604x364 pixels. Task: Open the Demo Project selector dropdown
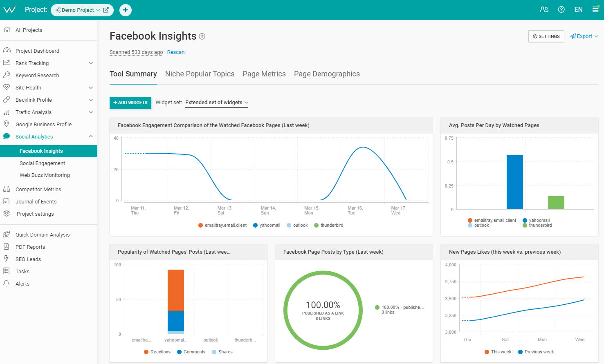[x=78, y=10]
